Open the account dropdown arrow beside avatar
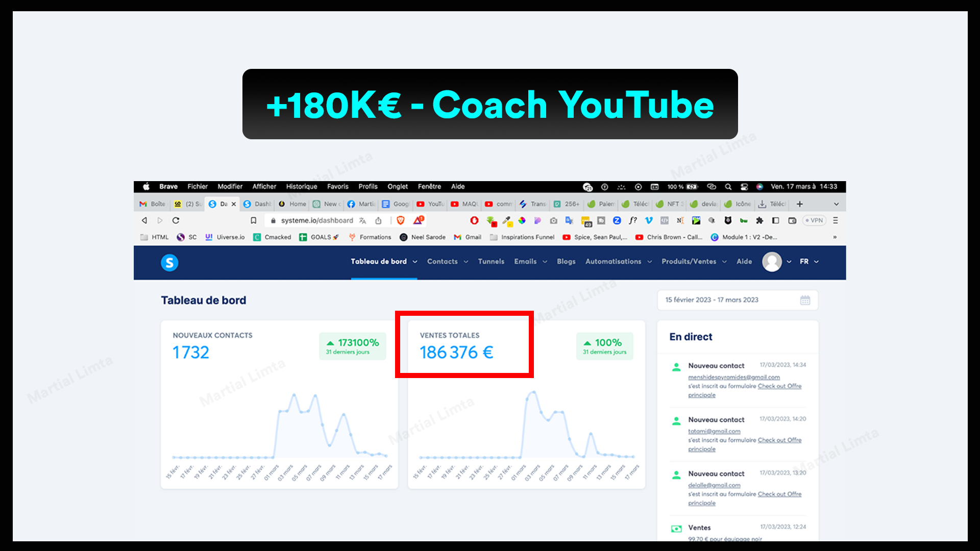This screenshot has width=980, height=551. (789, 262)
